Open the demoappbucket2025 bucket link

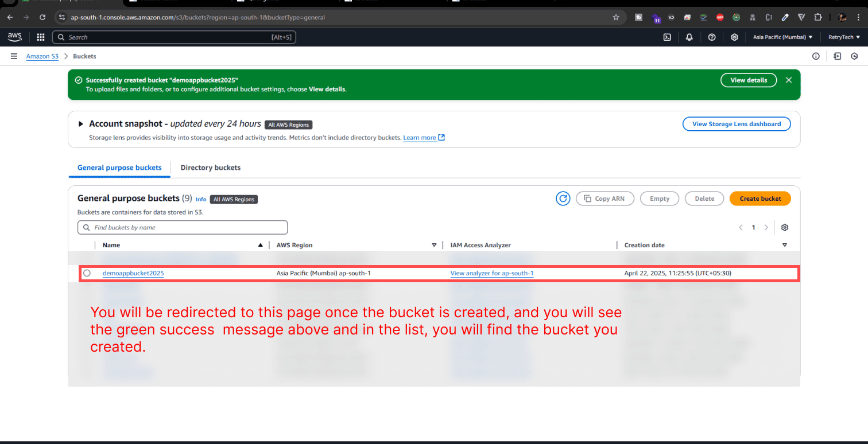coord(133,273)
